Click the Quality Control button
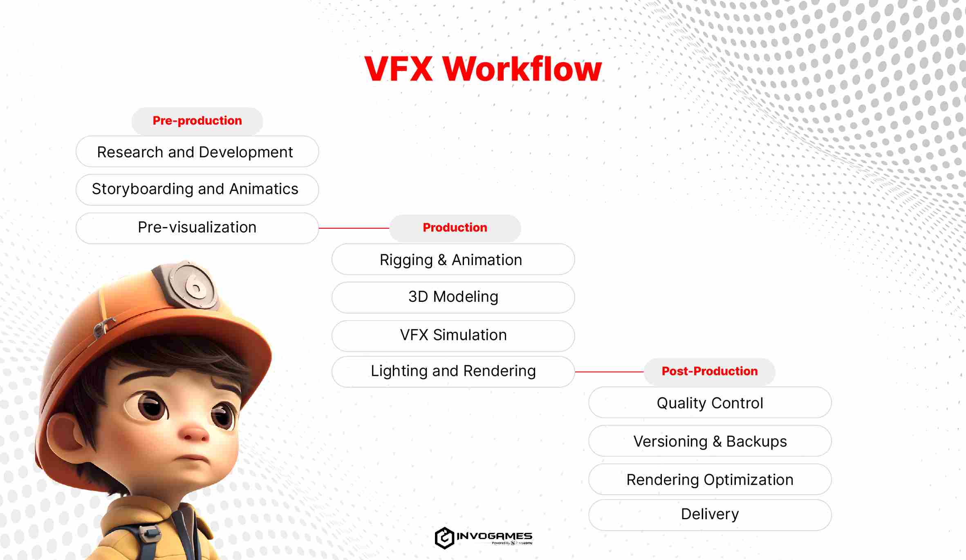Screen dimensions: 966x560 tap(710, 403)
